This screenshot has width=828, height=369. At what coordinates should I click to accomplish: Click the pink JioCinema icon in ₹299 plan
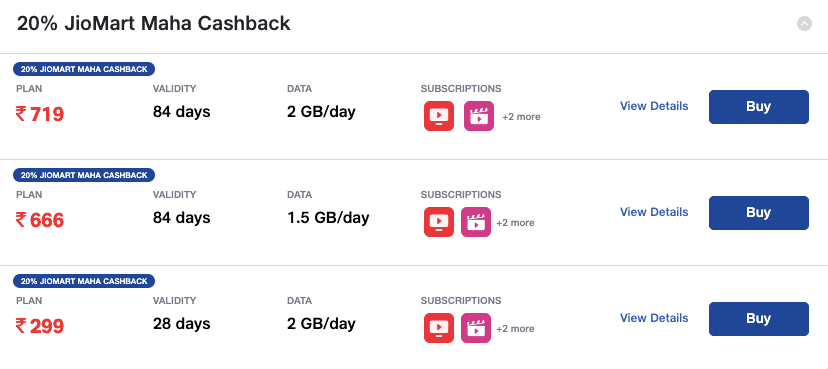(476, 328)
